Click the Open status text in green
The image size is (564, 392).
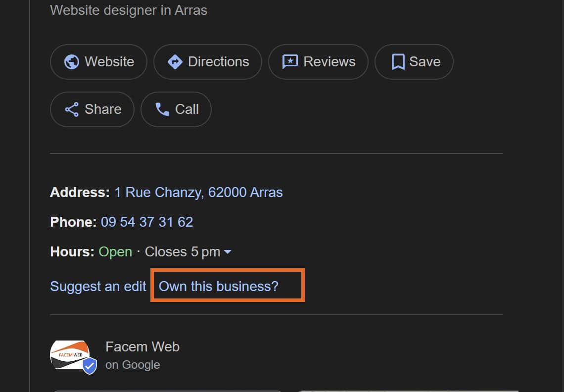click(115, 252)
